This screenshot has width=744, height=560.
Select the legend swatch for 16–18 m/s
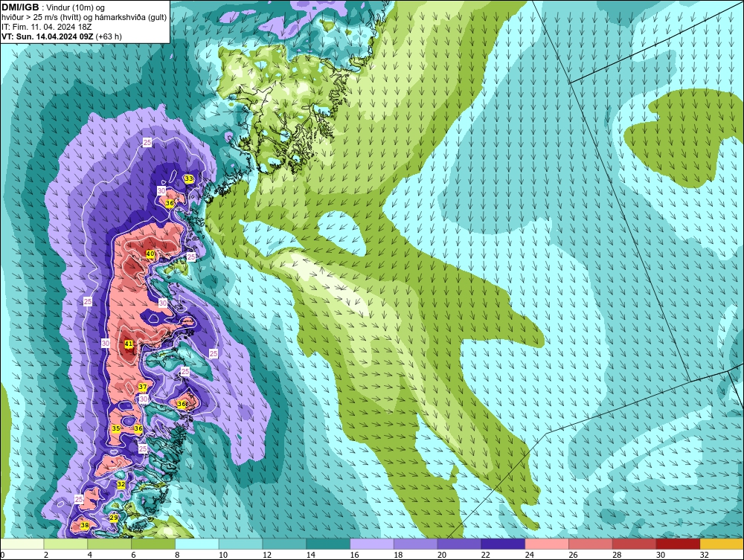coord(372,544)
